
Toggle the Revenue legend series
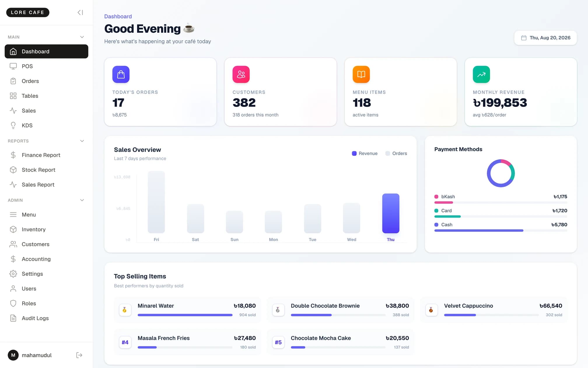point(365,153)
